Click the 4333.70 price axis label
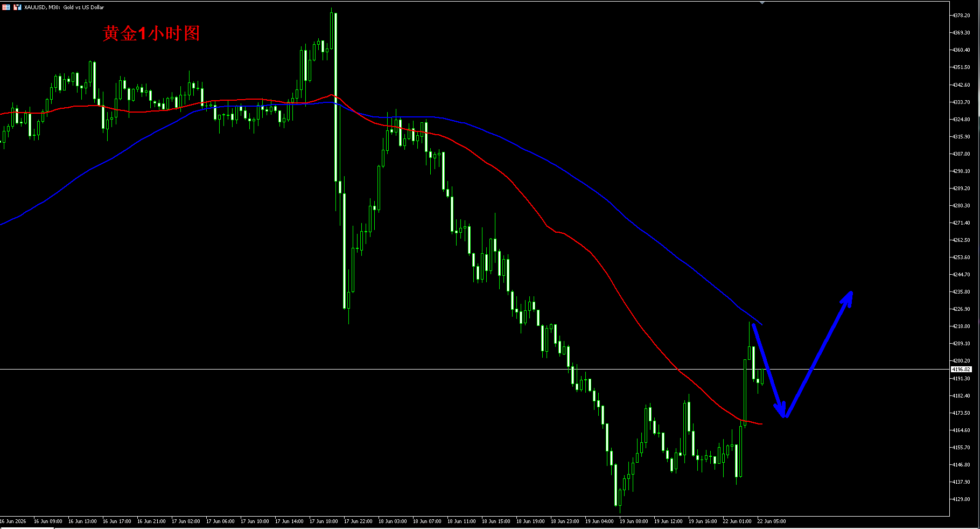Screen dimensions: 980x529 (961, 102)
